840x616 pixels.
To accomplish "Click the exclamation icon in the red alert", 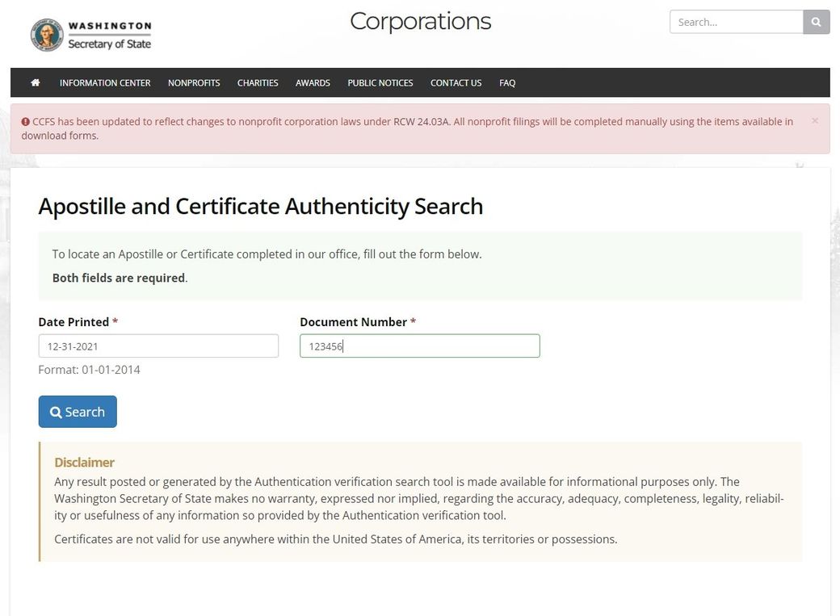I will [x=26, y=122].
